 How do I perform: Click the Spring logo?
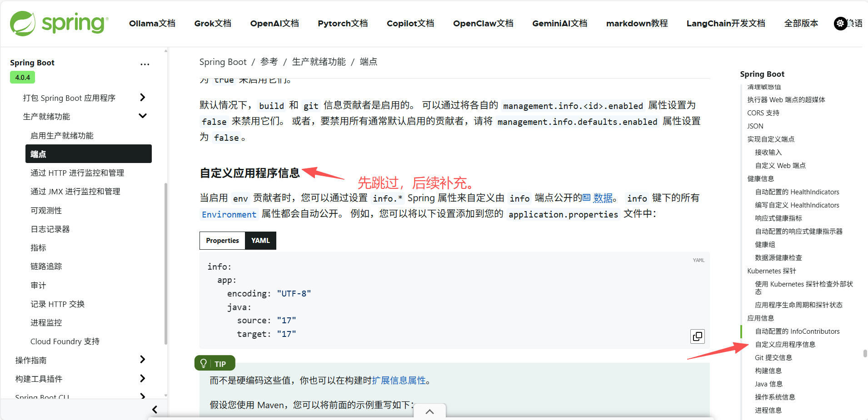tap(59, 23)
